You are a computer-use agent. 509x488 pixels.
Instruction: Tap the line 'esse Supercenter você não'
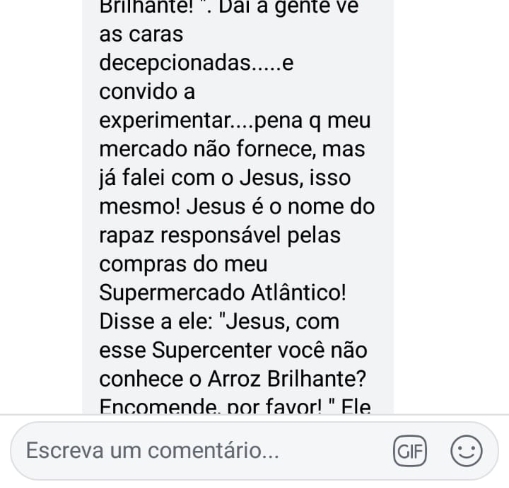point(233,351)
